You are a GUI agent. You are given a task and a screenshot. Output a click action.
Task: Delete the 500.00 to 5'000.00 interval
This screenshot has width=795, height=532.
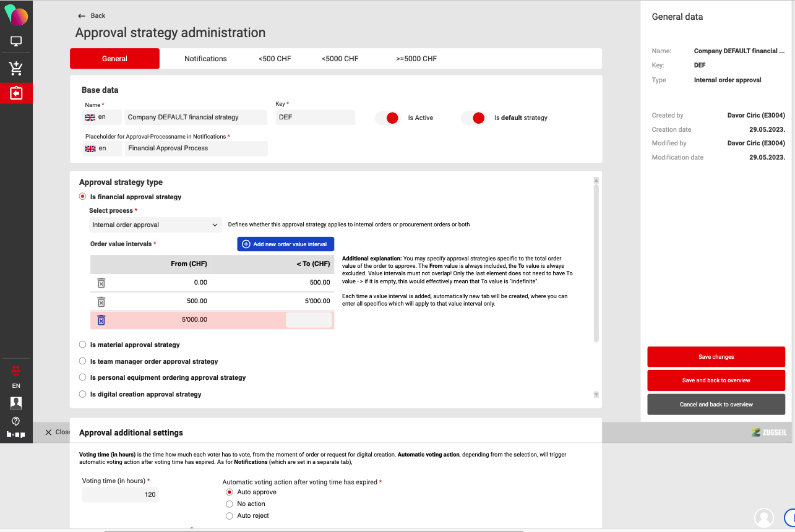(101, 302)
